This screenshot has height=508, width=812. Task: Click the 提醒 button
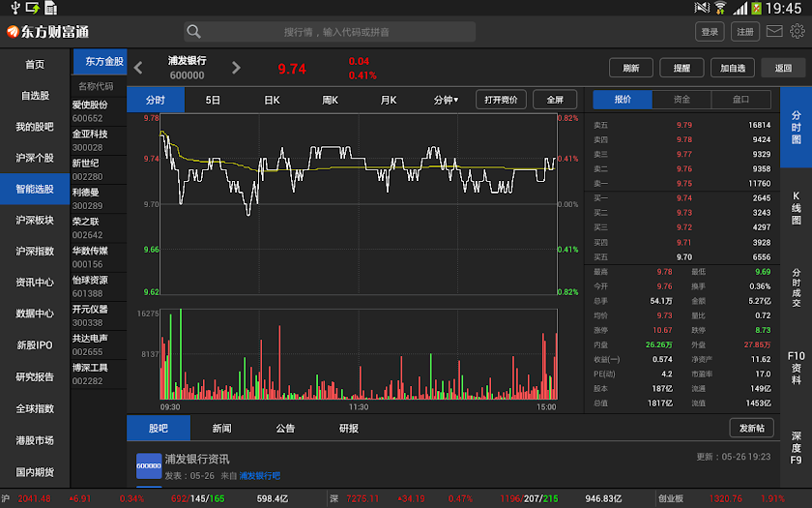681,68
